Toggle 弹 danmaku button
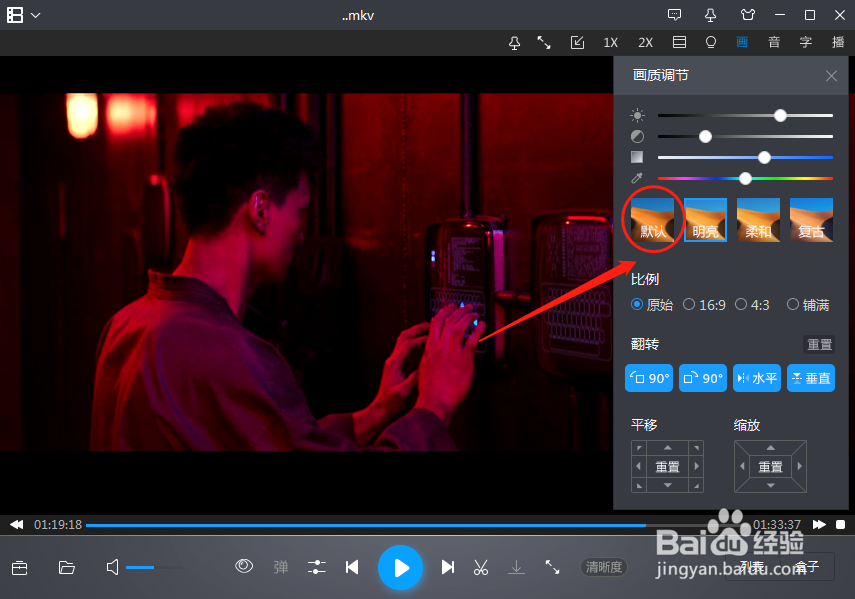 pyautogui.click(x=281, y=567)
